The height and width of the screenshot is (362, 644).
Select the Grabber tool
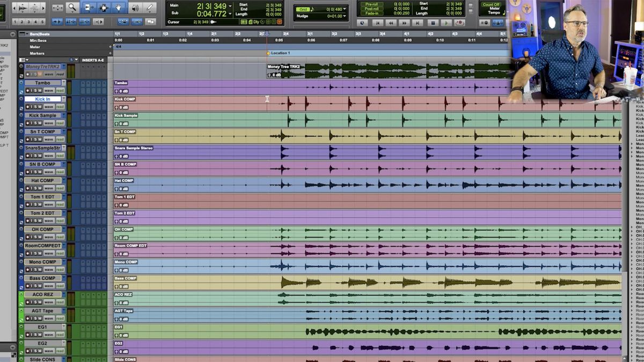(x=119, y=7)
